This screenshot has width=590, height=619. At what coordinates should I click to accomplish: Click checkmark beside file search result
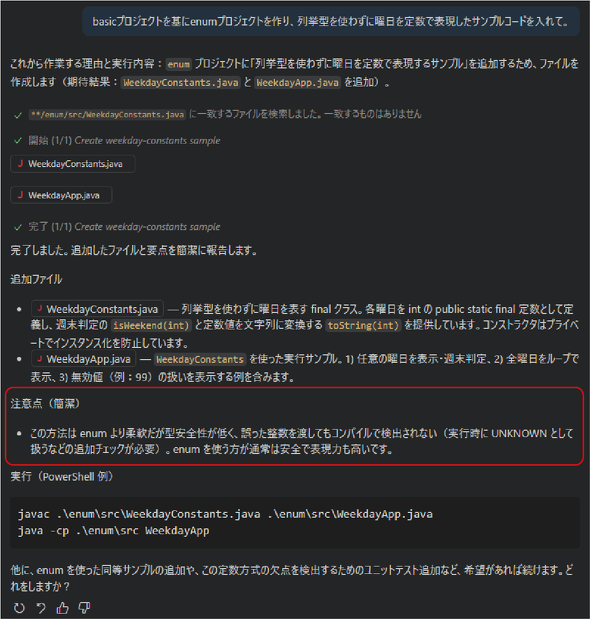18,115
